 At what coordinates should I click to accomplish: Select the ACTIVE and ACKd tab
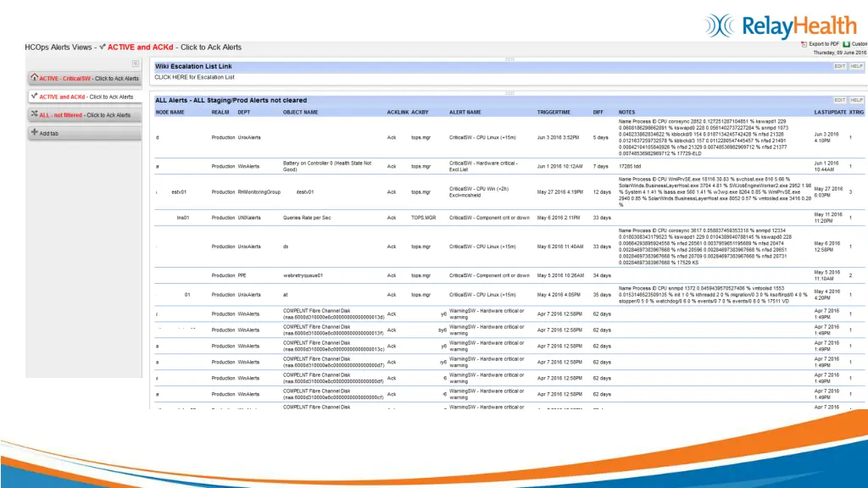(x=85, y=97)
